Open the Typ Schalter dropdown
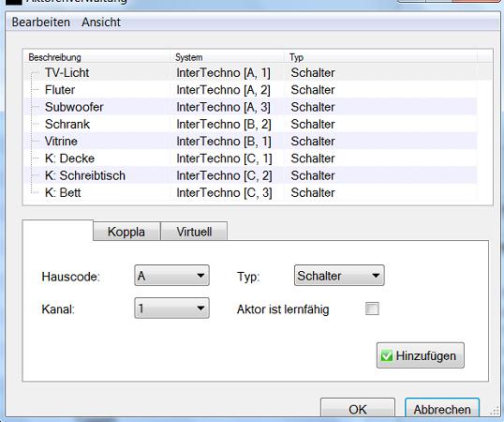The width and height of the screenshot is (504, 422). click(339, 276)
